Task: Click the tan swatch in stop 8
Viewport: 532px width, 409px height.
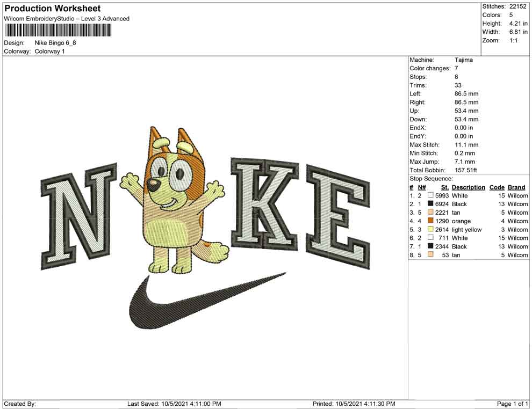Action: [x=430, y=254]
